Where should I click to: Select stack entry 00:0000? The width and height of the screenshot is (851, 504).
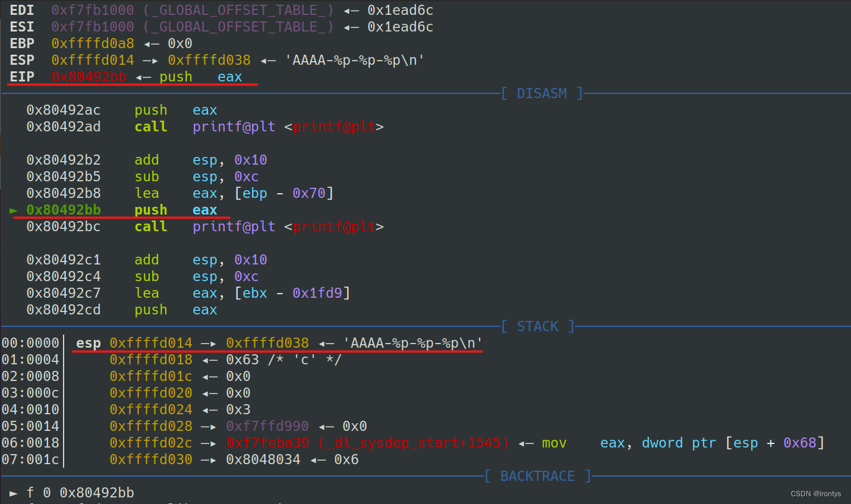[30, 343]
